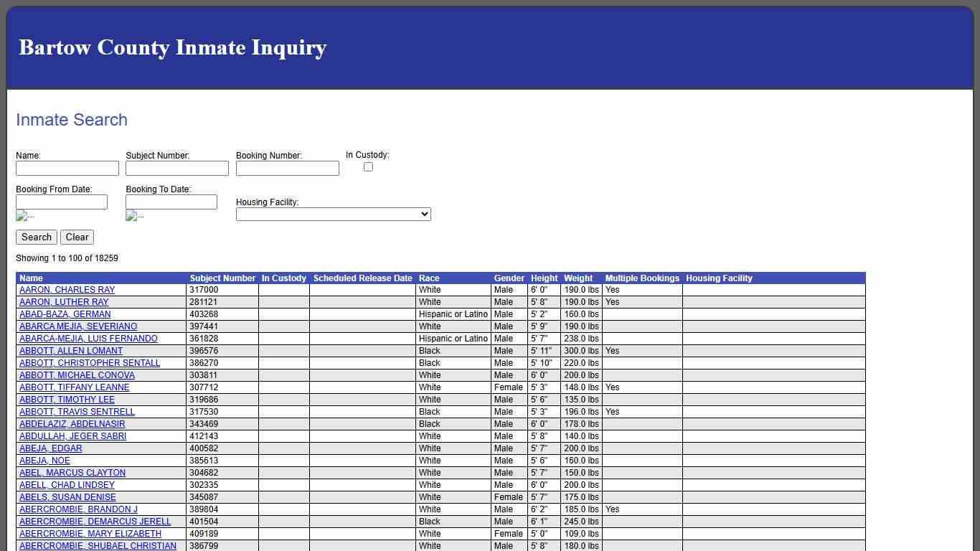Open ABELS, SUSAN DENISE inmate record

coord(67,496)
